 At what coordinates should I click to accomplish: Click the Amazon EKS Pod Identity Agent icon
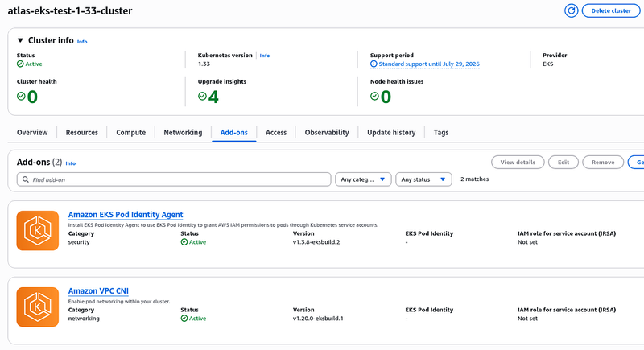[x=37, y=231]
